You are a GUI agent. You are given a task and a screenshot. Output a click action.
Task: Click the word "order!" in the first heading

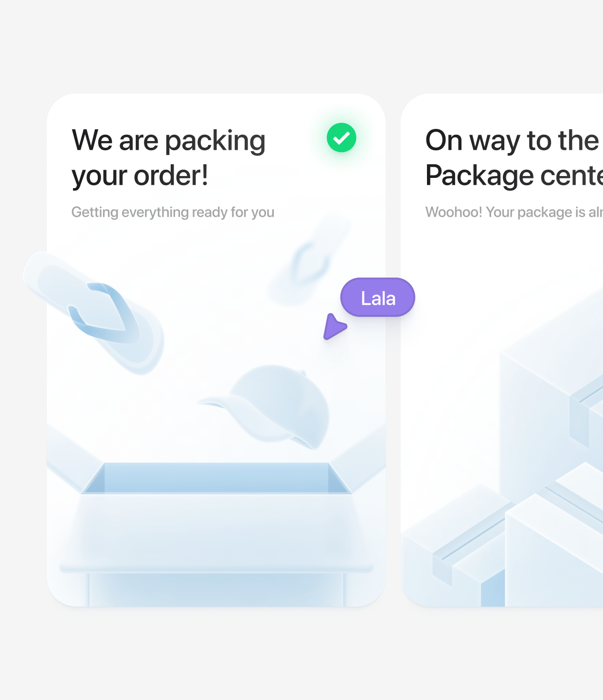point(171,175)
